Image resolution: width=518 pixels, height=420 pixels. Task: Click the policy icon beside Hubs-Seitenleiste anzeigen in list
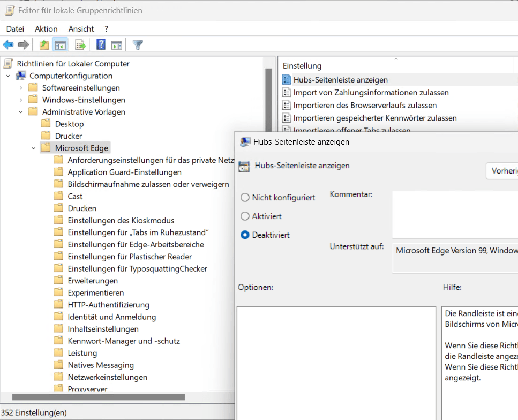pyautogui.click(x=287, y=80)
